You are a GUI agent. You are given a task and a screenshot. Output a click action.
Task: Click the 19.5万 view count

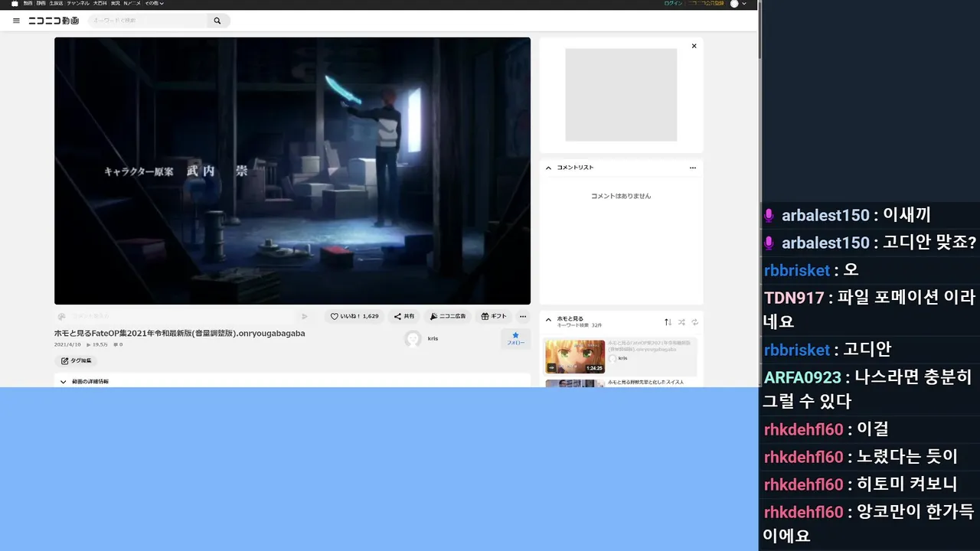[97, 344]
